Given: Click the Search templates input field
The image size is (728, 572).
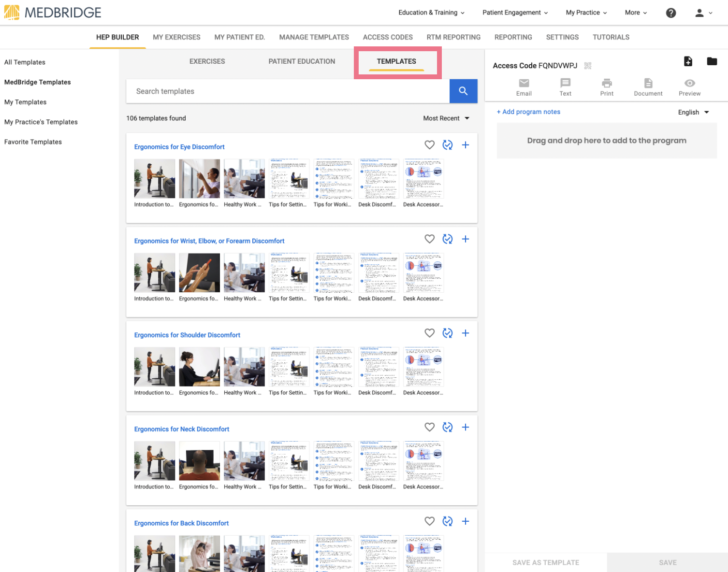Looking at the screenshot, I should click(x=288, y=91).
